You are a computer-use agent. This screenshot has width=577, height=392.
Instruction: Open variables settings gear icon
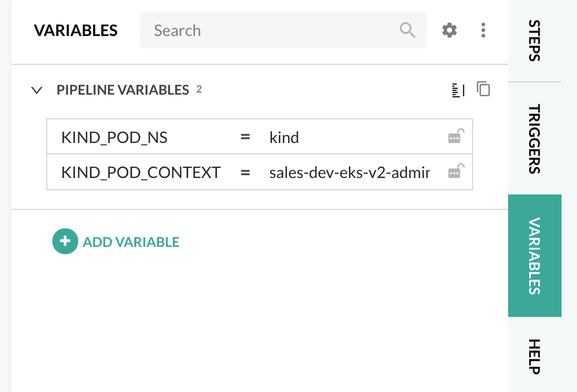pos(449,30)
